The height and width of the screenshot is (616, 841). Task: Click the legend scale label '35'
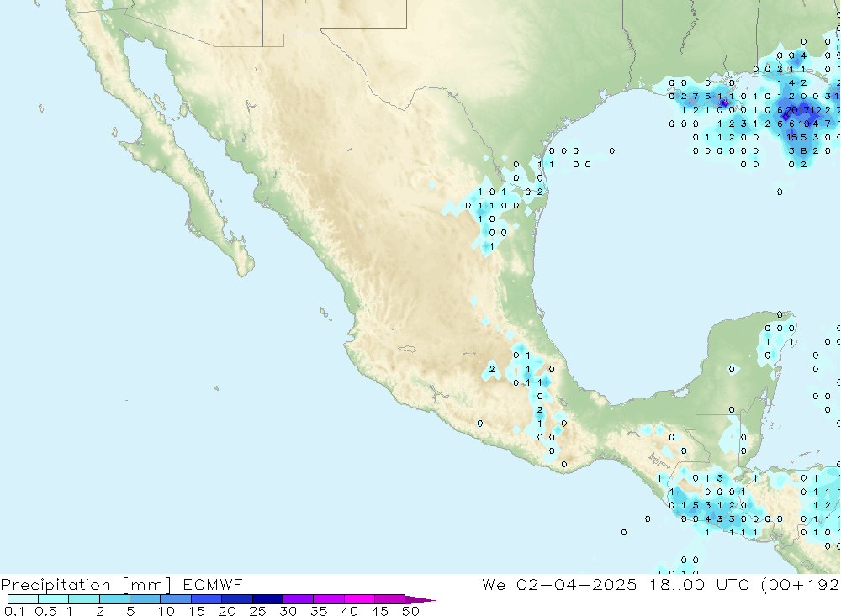319,611
